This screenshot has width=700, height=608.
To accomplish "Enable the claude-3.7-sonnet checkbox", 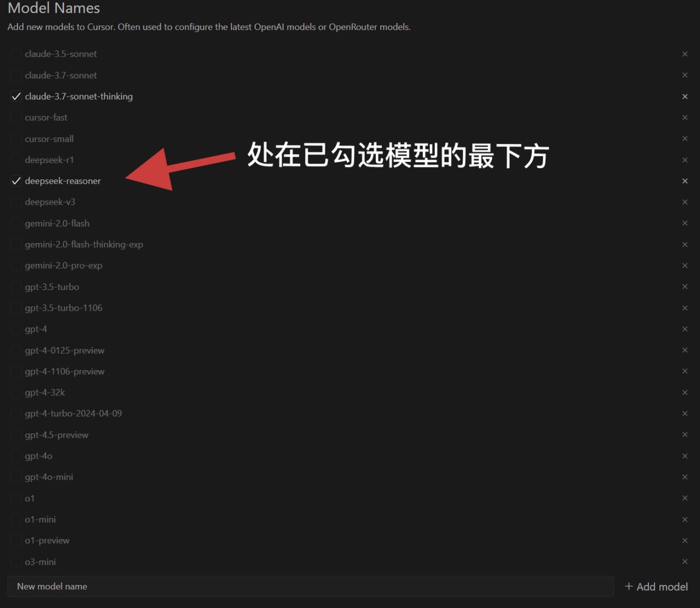I will click(x=16, y=75).
